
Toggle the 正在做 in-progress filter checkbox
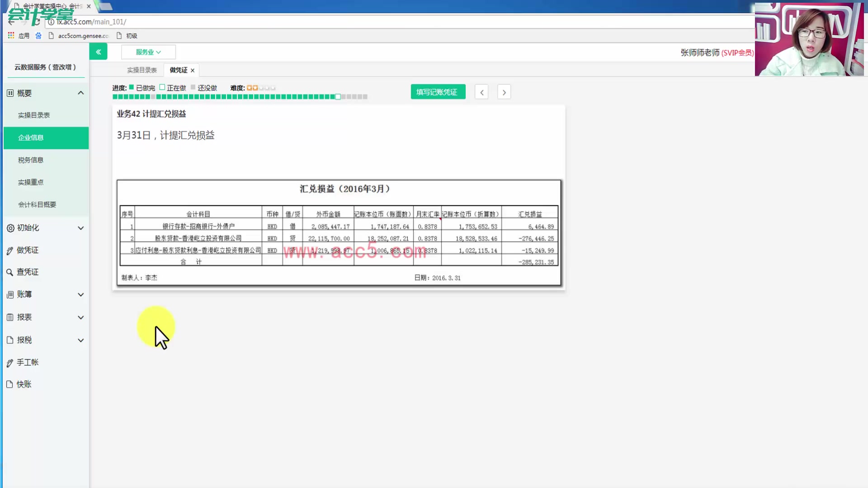(162, 87)
